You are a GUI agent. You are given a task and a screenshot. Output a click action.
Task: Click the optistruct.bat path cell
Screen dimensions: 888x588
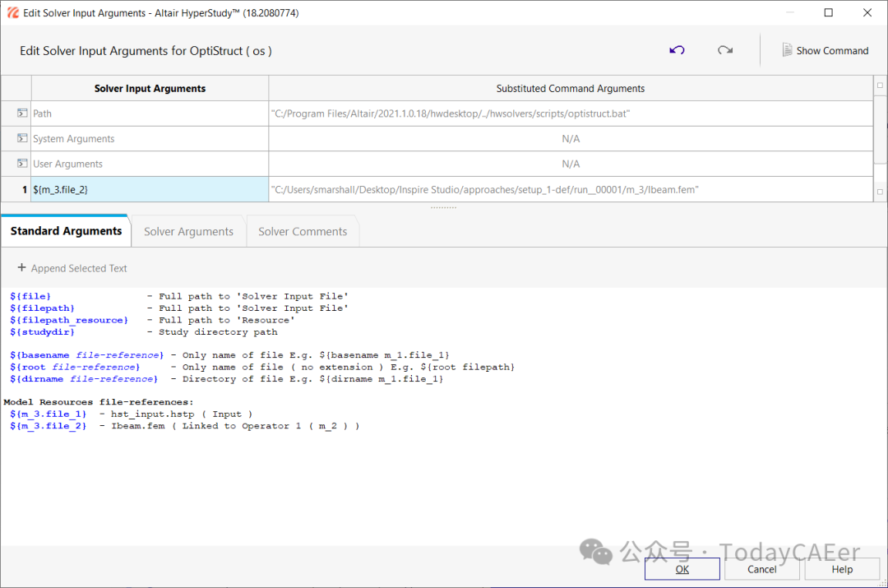[571, 113]
